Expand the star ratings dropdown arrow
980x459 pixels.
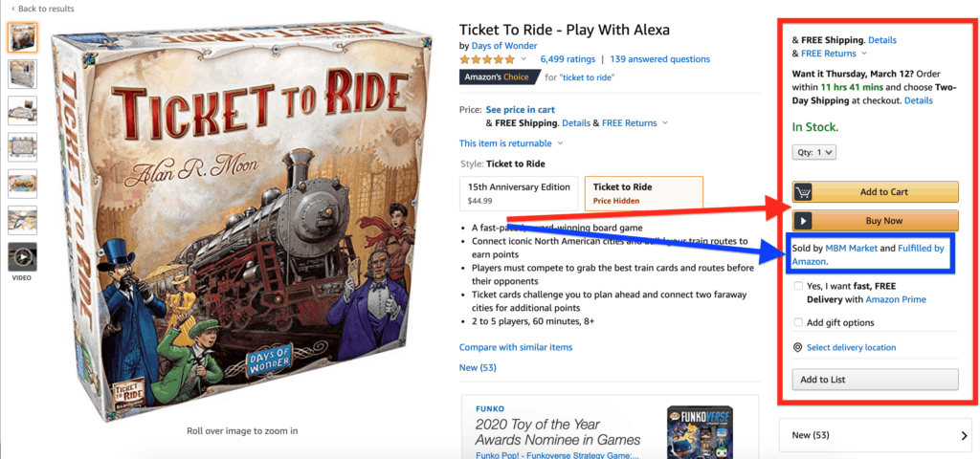pos(523,59)
